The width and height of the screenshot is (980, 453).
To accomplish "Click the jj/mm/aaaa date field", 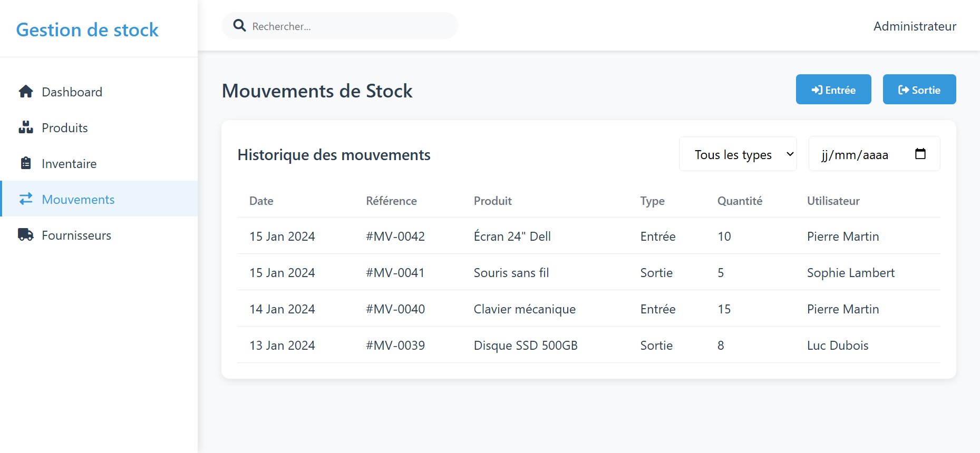I will coord(855,155).
